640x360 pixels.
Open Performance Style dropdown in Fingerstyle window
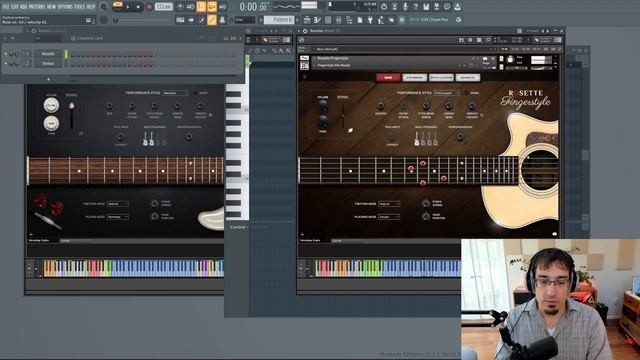click(446, 93)
